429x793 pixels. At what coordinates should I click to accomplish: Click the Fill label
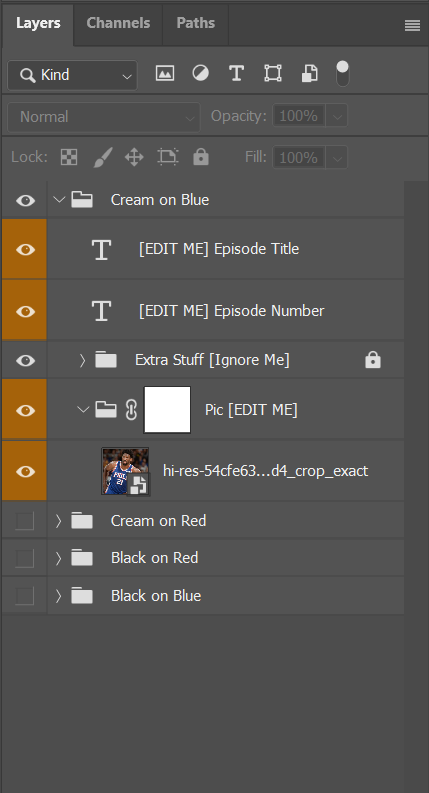pos(255,157)
